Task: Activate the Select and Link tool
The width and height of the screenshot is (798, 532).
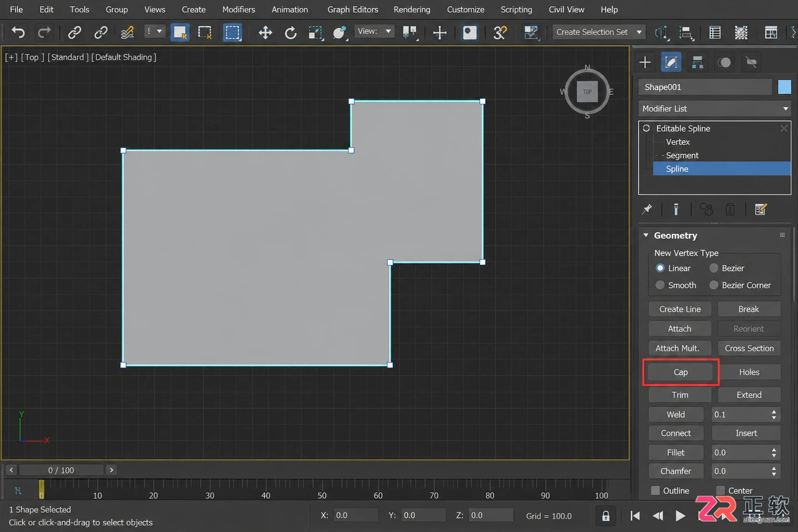Action: 74,33
